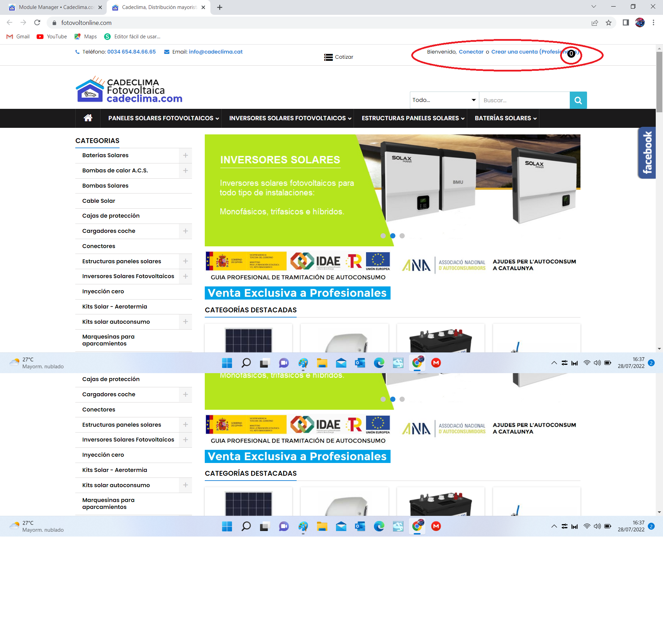The width and height of the screenshot is (663, 644).
Task: Open Chrome side panel icon
Action: (x=625, y=23)
